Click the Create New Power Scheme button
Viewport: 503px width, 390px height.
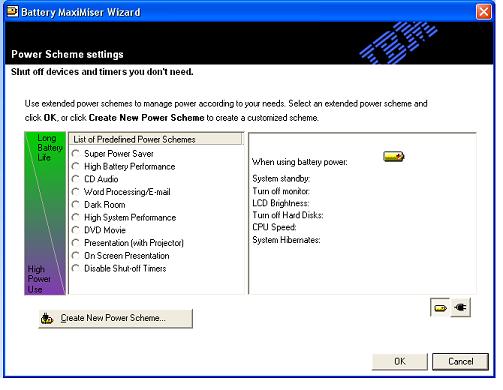[x=115, y=318]
